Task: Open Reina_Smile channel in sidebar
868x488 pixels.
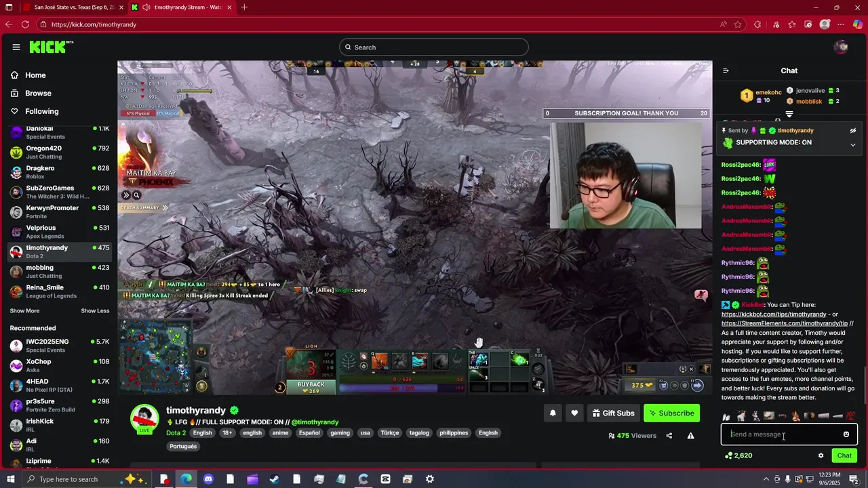Action: pos(60,291)
